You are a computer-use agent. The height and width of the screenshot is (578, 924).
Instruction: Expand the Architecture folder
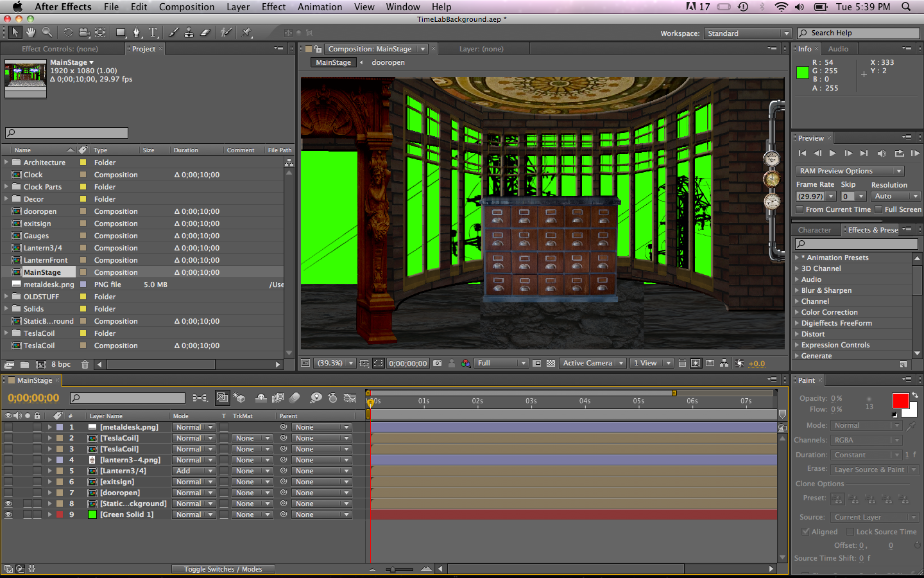point(6,162)
